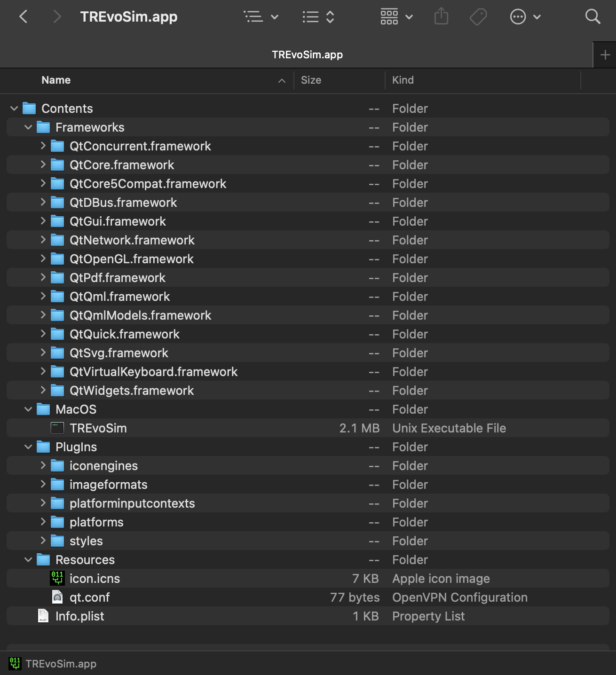Expand QtCore.framework folder

(43, 165)
